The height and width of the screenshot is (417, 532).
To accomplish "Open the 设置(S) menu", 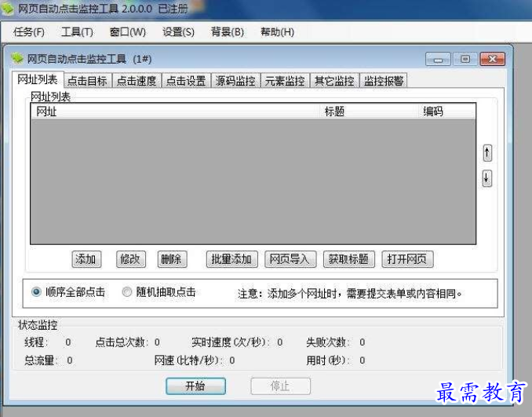I will [178, 32].
